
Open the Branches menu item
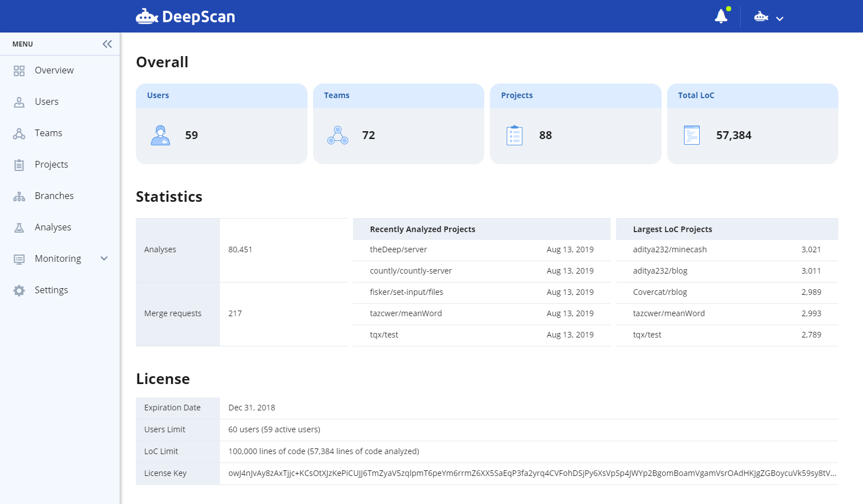click(x=54, y=196)
